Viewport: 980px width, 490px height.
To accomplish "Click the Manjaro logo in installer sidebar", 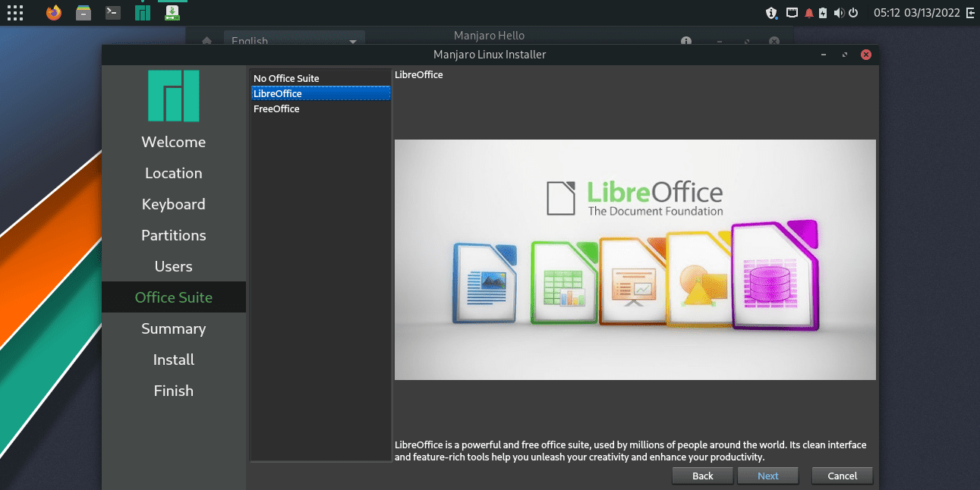I will [174, 96].
